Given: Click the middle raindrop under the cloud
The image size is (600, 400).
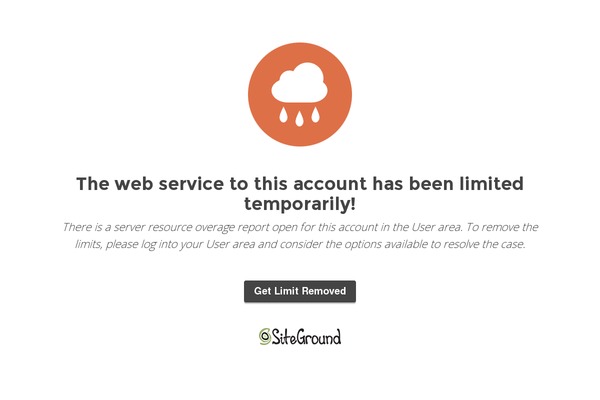Looking at the screenshot, I should [299, 118].
